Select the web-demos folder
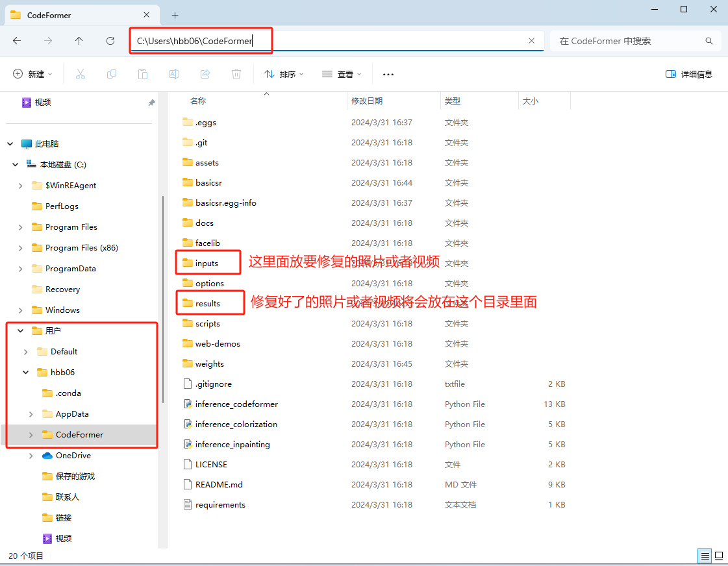The height and width of the screenshot is (566, 728). [211, 344]
